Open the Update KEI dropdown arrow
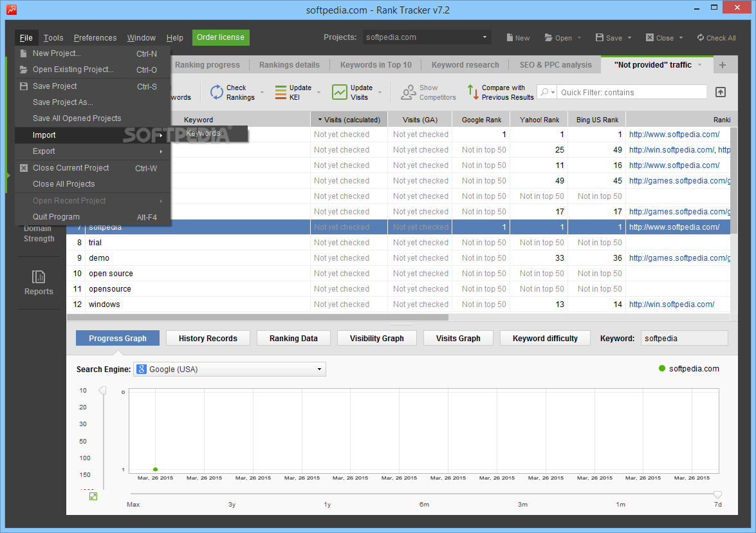756x533 pixels. tap(318, 92)
